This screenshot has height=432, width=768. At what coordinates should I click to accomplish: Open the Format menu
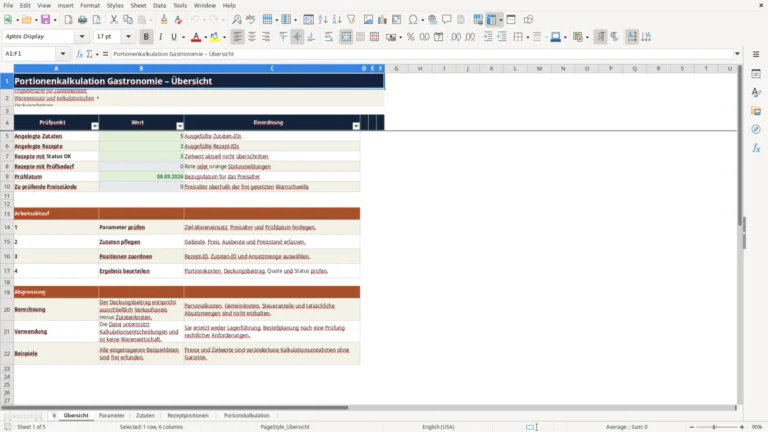point(90,5)
